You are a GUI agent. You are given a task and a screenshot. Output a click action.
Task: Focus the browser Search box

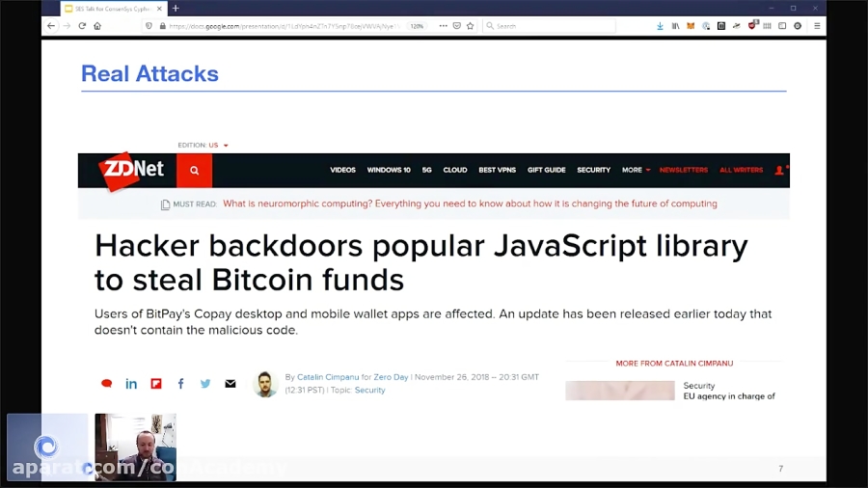coord(549,26)
